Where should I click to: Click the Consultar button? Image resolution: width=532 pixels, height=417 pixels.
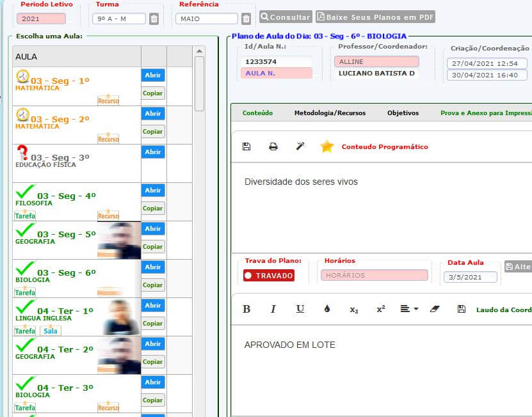tap(286, 17)
